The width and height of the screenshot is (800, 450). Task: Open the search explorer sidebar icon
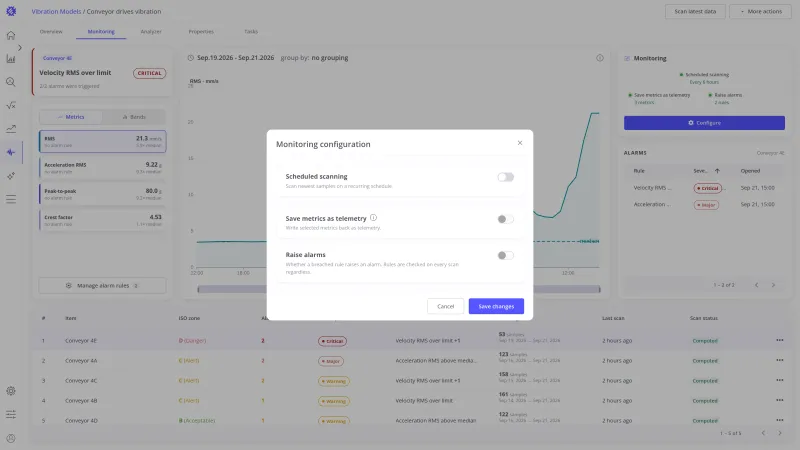(x=11, y=82)
